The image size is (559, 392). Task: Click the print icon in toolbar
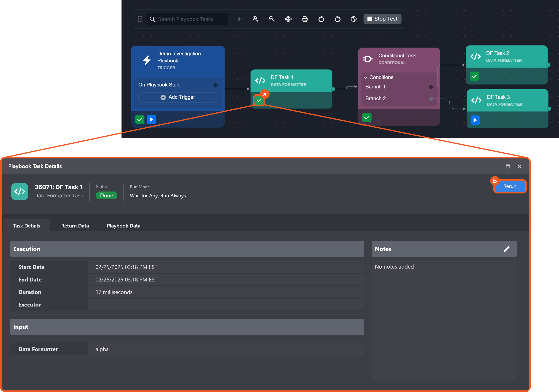305,19
